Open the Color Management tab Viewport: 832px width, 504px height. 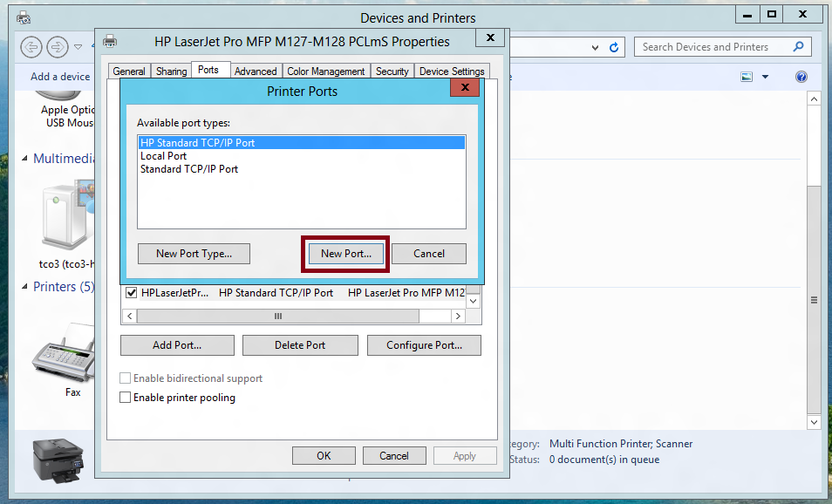[x=326, y=72]
